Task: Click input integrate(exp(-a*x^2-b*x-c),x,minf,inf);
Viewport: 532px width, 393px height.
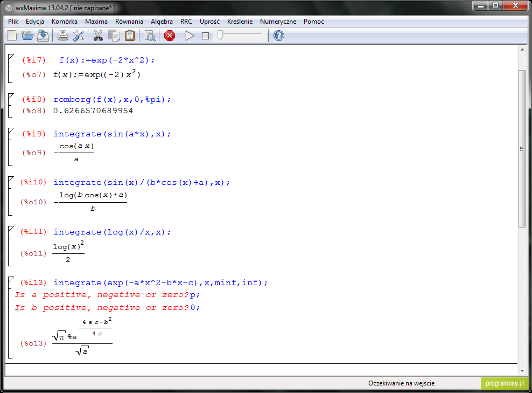Action: click(160, 282)
